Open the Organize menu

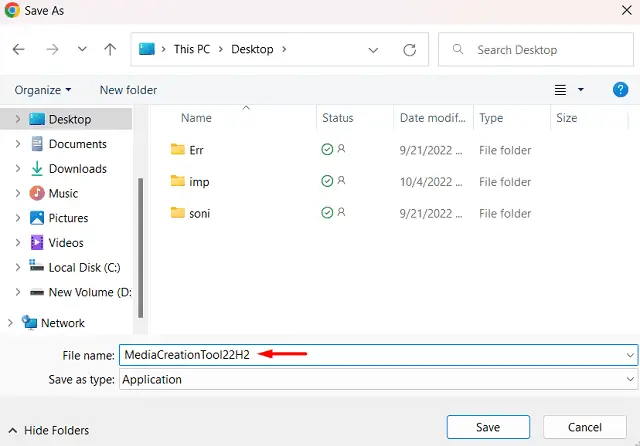point(43,90)
